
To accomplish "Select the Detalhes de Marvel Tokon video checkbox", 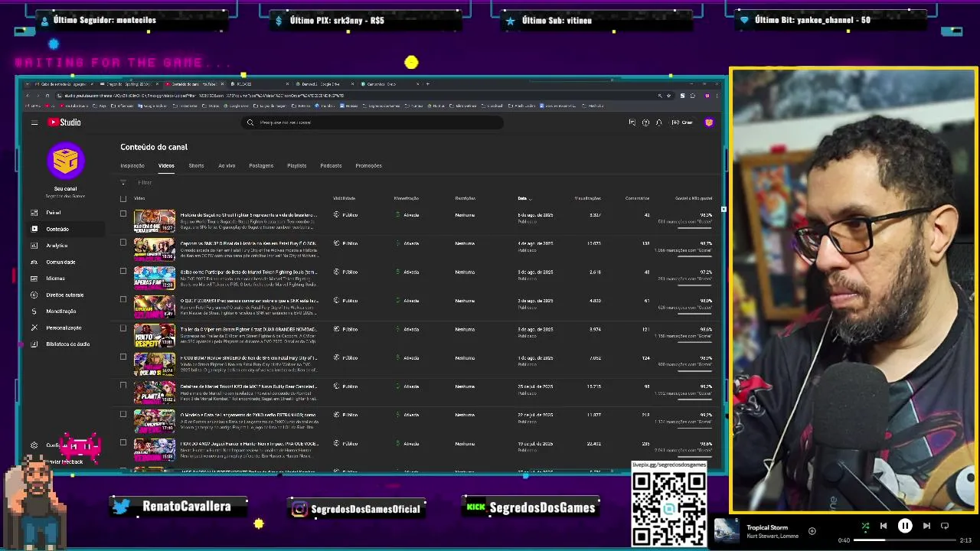I will pyautogui.click(x=123, y=386).
